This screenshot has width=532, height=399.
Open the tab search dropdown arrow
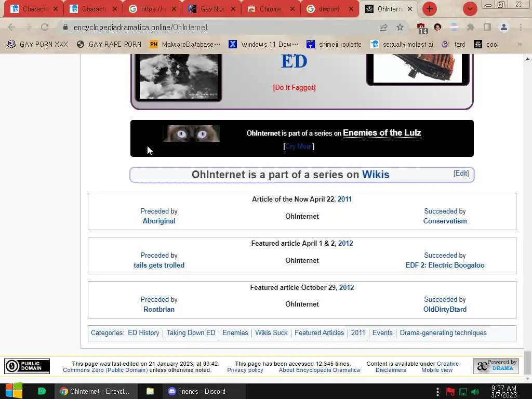pos(470,9)
